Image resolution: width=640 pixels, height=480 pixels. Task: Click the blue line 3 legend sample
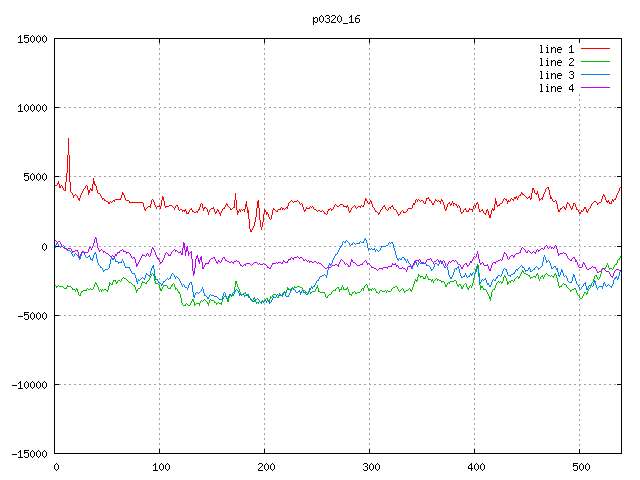(x=596, y=75)
